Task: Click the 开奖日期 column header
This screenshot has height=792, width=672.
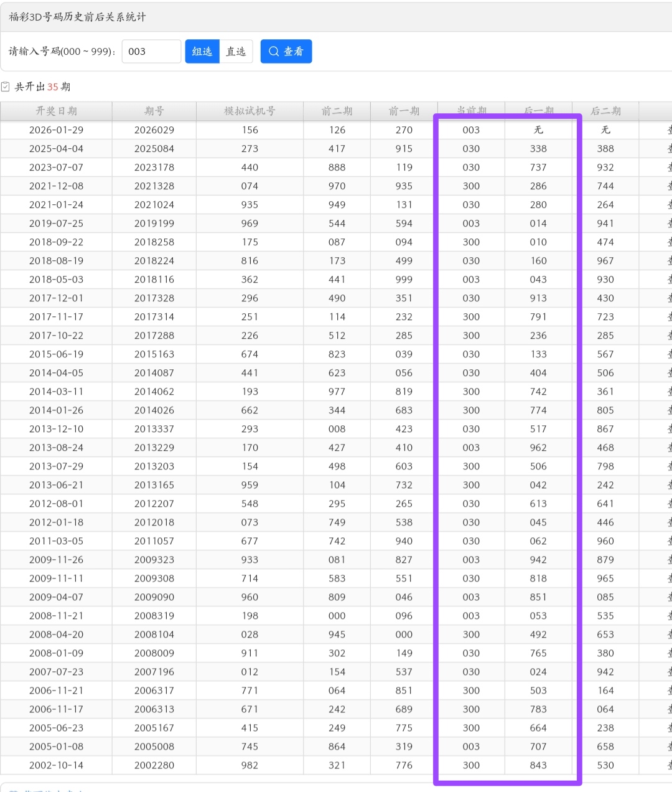Action: click(56, 111)
